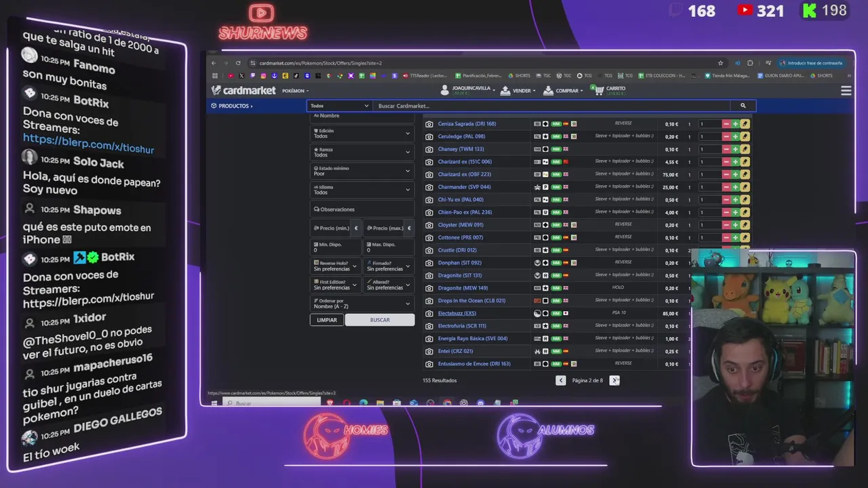The image size is (868, 488).
Task: Click the yellow edit pencil on Chien-Pao ex row
Action: [745, 212]
